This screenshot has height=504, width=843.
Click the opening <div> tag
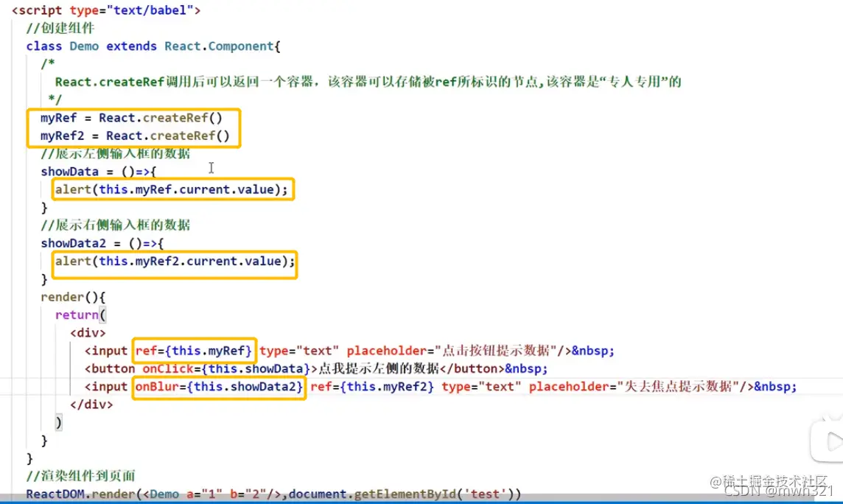(x=88, y=332)
